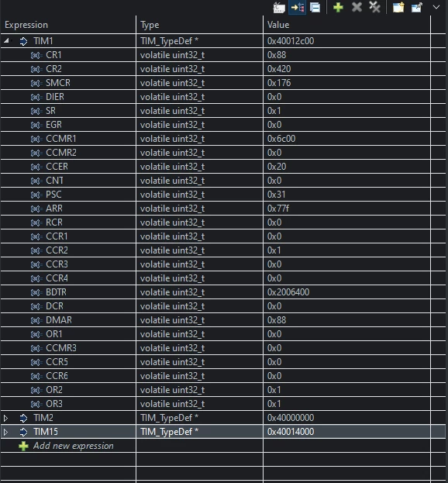Click BDTR value 0x2006400
The image size is (448, 483).
(x=288, y=292)
